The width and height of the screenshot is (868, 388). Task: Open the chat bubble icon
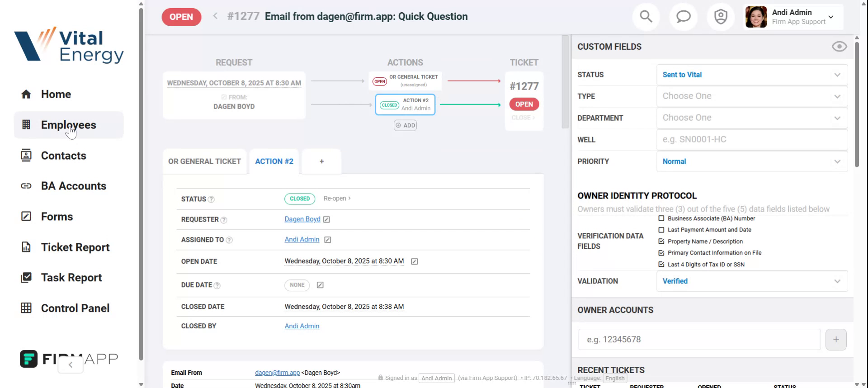(683, 17)
